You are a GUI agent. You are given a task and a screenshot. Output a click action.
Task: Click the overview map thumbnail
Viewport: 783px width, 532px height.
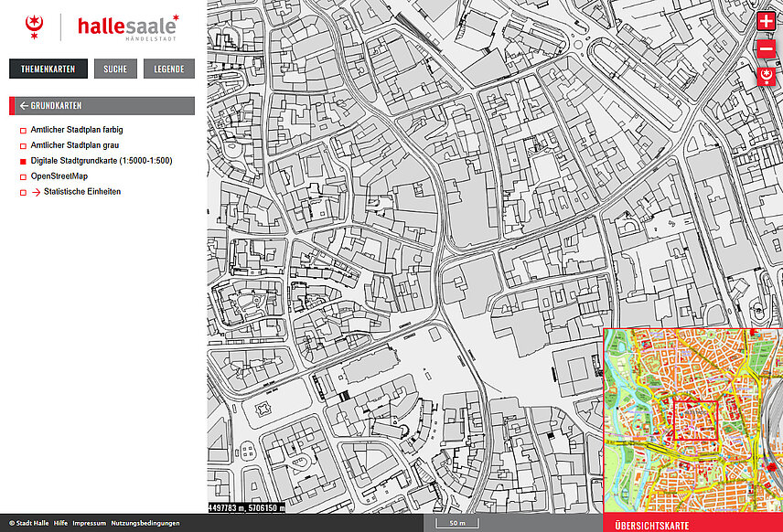pyautogui.click(x=692, y=420)
